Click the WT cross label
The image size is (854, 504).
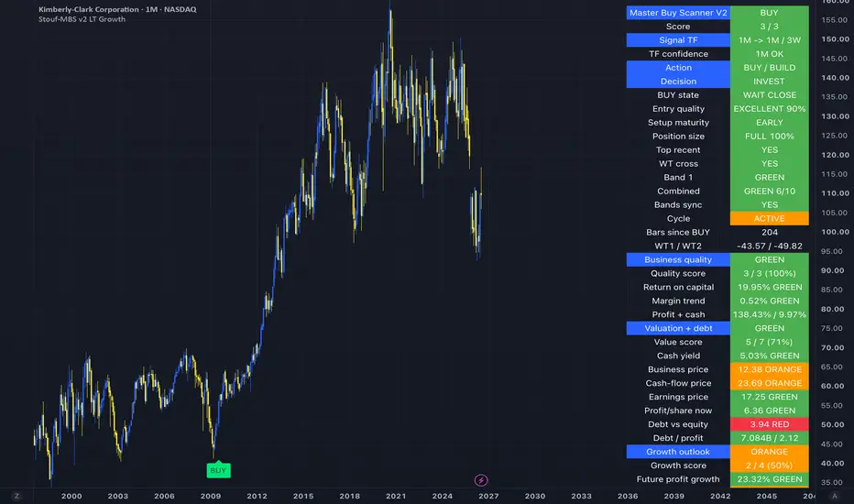pyautogui.click(x=678, y=163)
